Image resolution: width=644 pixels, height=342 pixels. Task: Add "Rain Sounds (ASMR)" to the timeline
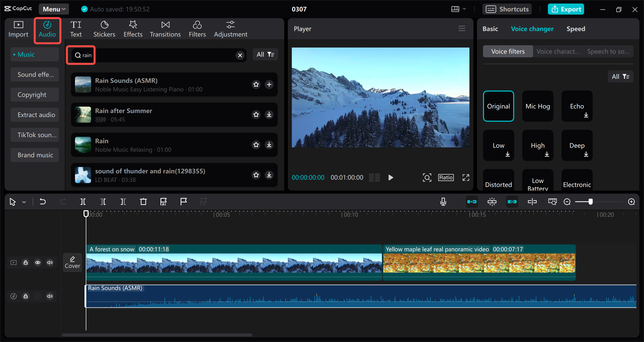point(269,84)
